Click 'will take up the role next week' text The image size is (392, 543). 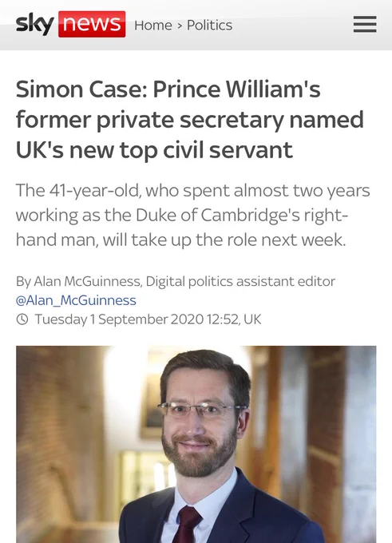[224, 240]
